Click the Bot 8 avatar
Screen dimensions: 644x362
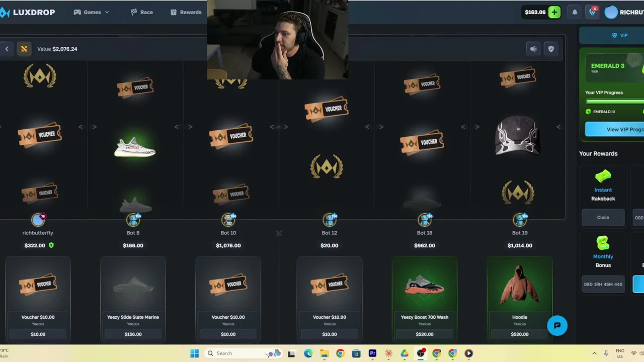133,220
